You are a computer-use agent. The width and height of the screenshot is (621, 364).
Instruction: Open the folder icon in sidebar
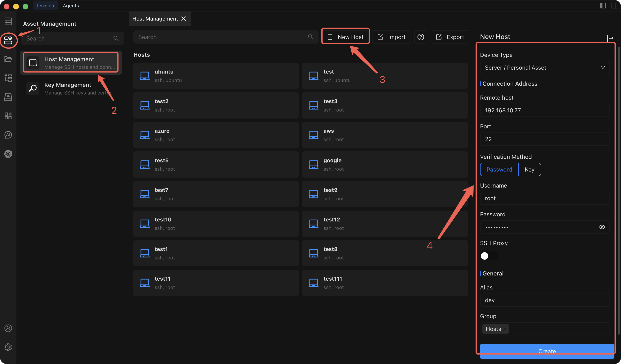point(8,59)
